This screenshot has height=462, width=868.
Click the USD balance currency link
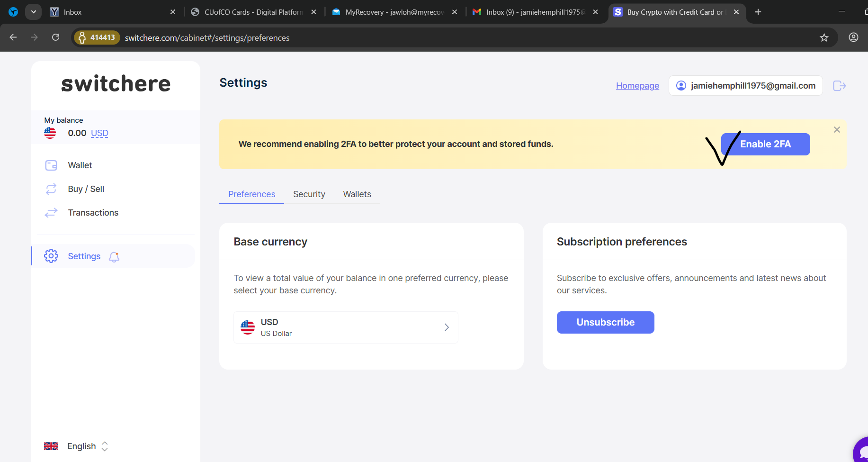tap(99, 133)
